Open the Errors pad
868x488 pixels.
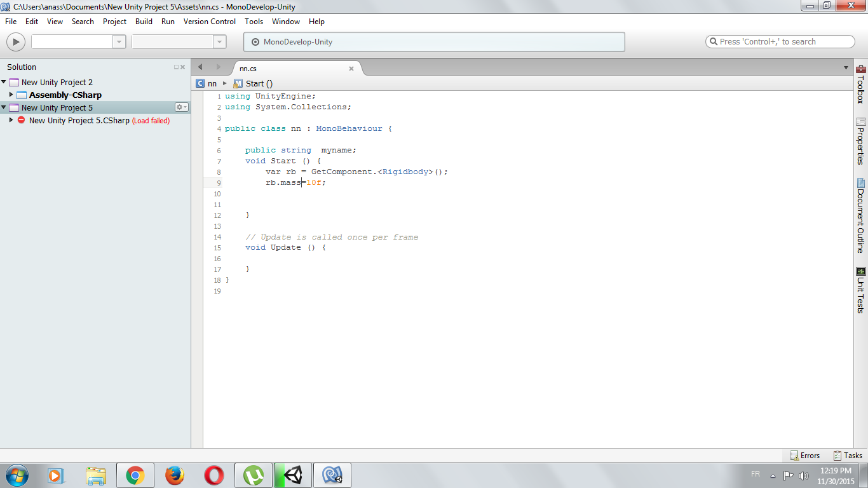805,456
